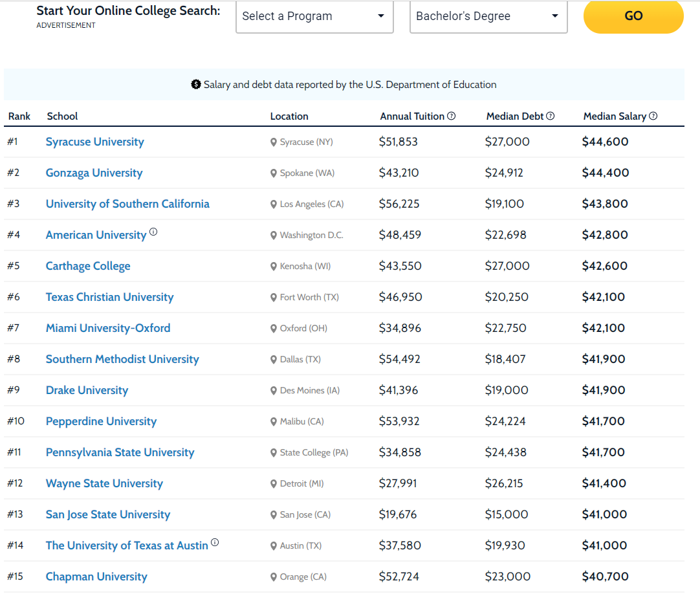The width and height of the screenshot is (700, 594).
Task: Open University of Southern California link
Action: click(127, 204)
